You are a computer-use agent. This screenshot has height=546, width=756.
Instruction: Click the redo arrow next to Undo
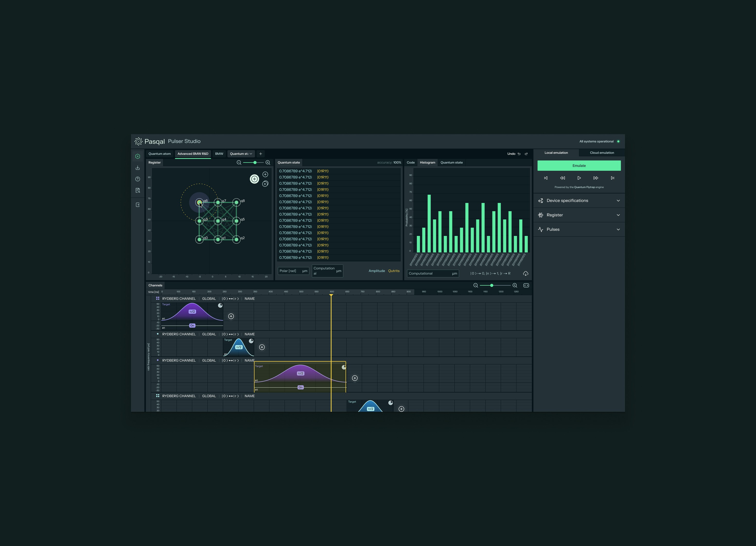(526, 154)
